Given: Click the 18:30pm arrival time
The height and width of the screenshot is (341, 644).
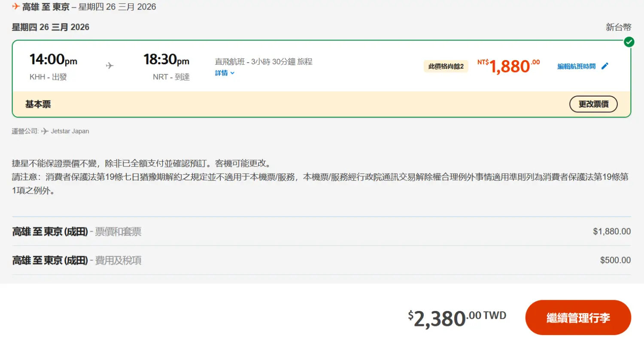Looking at the screenshot, I should point(166,60).
